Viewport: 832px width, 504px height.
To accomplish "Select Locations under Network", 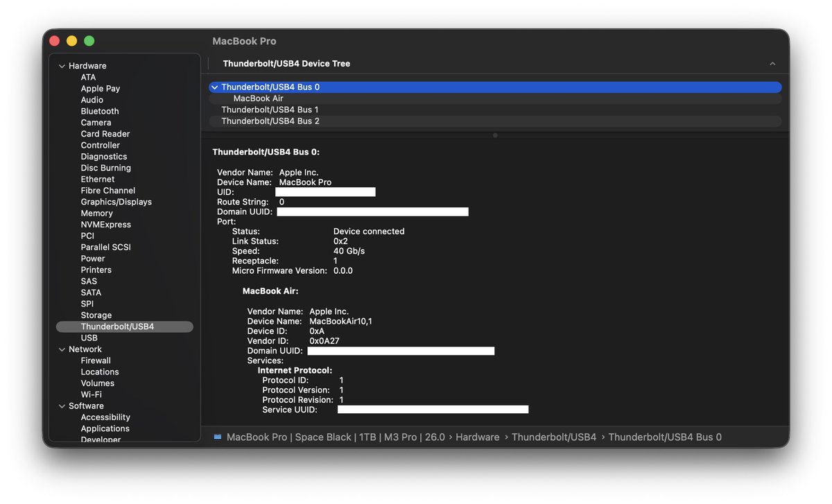I will coord(100,372).
